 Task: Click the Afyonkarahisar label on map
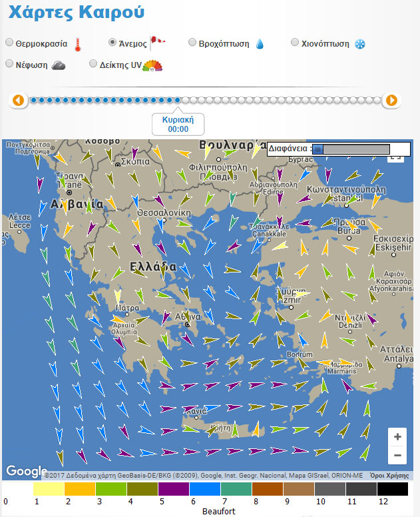click(391, 288)
